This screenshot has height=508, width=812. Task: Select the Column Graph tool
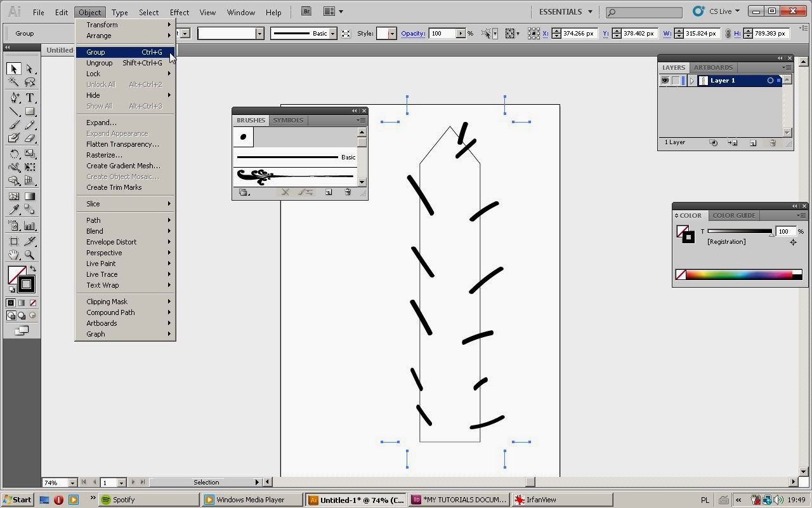30,225
